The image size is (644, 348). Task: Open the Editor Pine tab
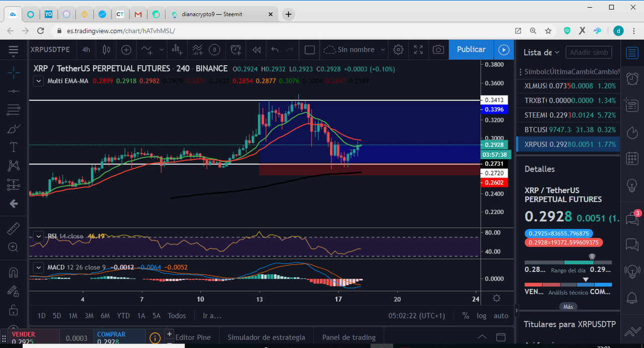click(x=193, y=337)
